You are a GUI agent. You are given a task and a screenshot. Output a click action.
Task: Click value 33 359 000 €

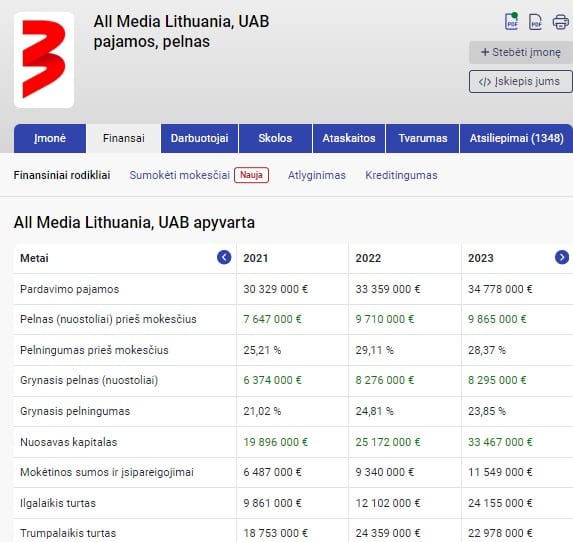pyautogui.click(x=388, y=289)
